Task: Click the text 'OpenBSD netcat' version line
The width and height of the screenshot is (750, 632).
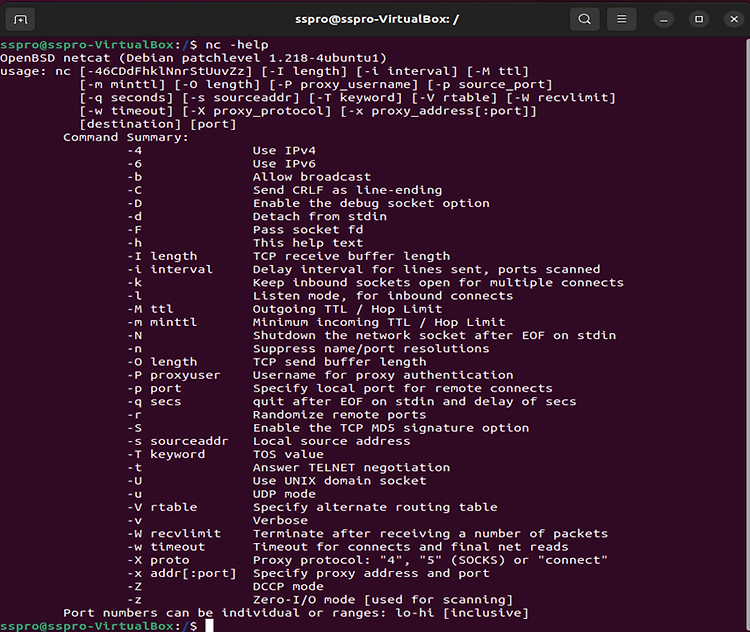Action: pyautogui.click(x=193, y=58)
